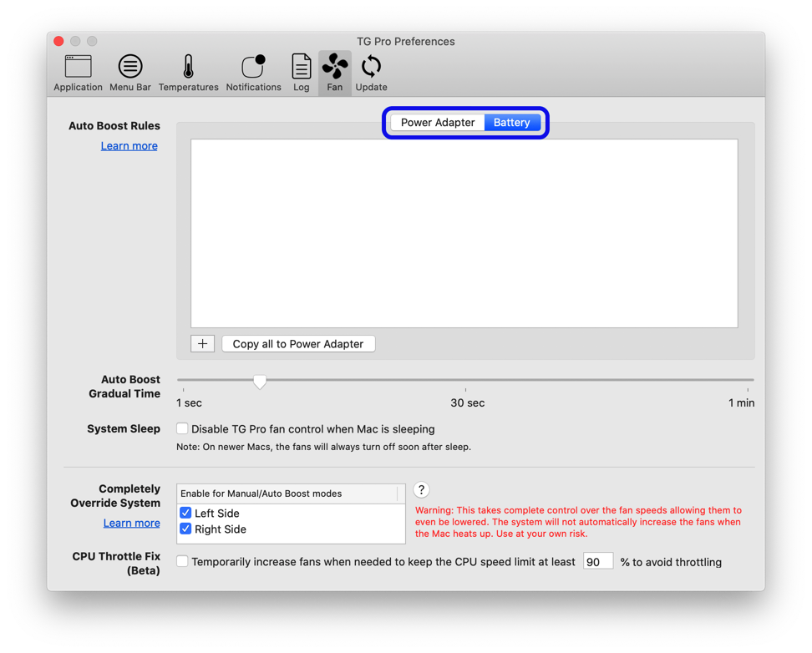Click the note about newer Macs sleep
The width and height of the screenshot is (812, 653).
point(323,447)
